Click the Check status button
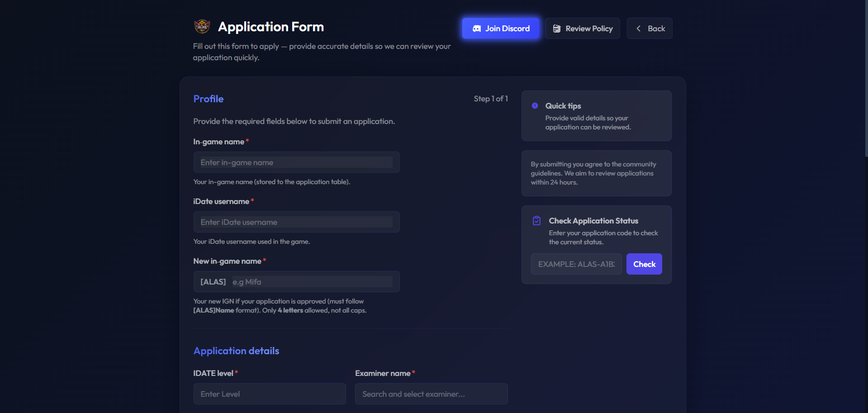868x413 pixels. pos(644,264)
